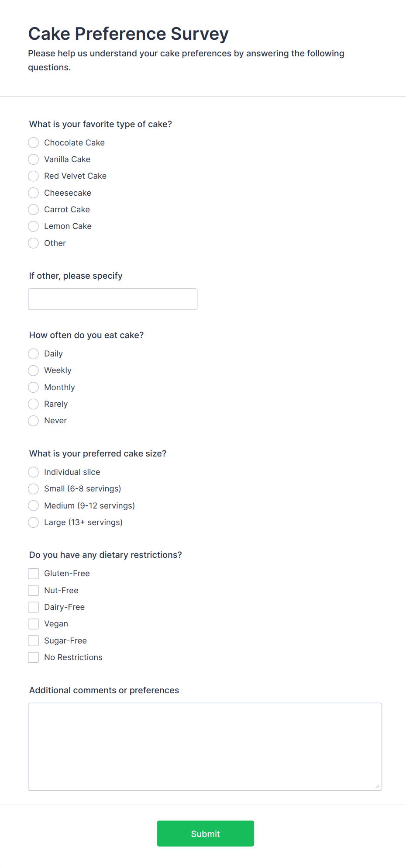Select the Cheesecake option
Screen dimensions: 406x868
34,193
